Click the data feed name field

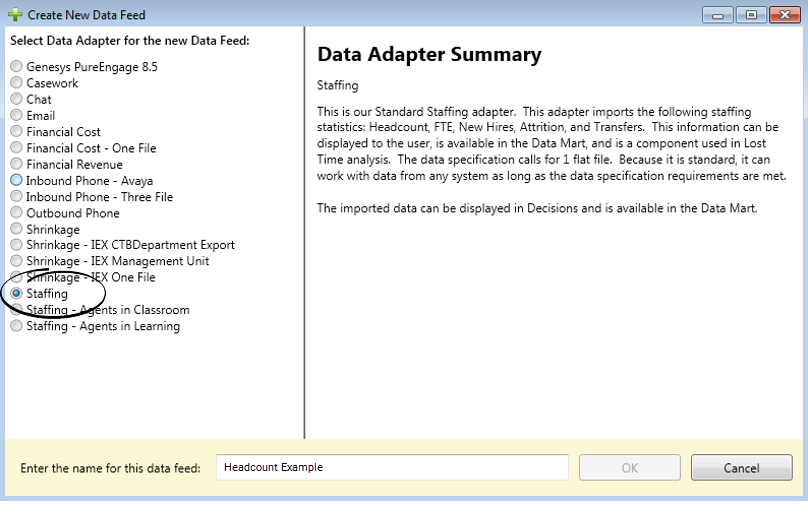(392, 467)
